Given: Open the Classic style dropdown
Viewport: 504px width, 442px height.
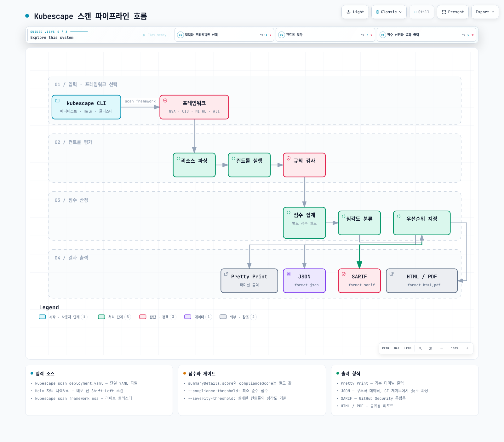Looking at the screenshot, I should click(389, 12).
